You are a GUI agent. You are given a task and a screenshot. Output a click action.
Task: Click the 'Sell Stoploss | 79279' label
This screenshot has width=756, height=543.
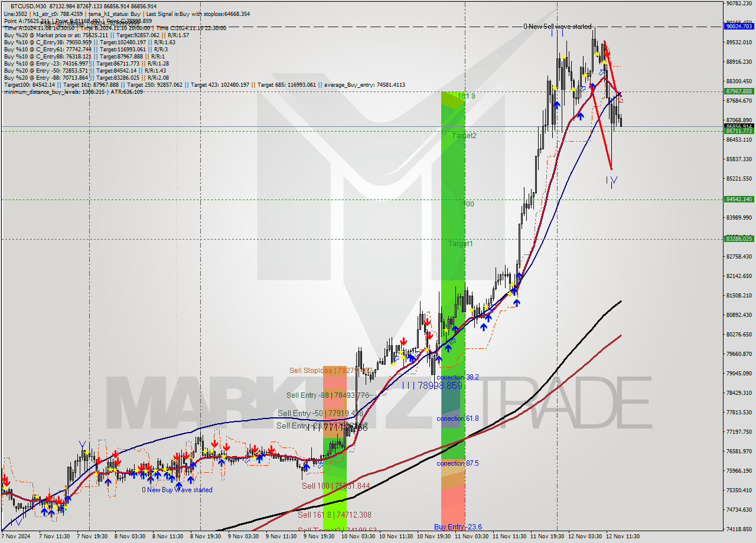(x=330, y=371)
